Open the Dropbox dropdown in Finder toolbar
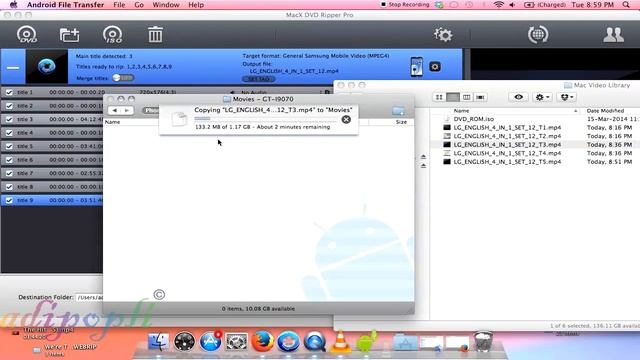This screenshot has height=360, width=640. (x=567, y=97)
